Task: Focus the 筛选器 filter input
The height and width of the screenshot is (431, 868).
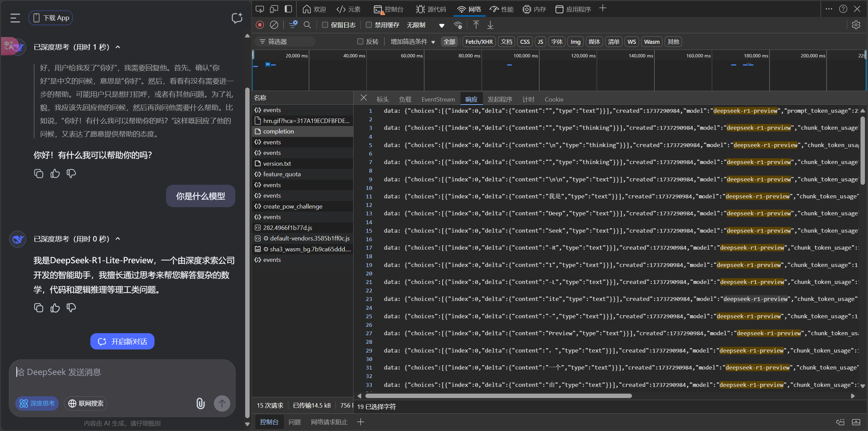Action: (x=285, y=42)
